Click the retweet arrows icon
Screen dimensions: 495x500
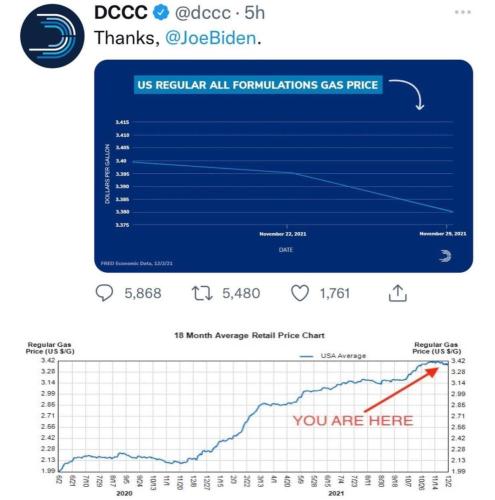coord(202,293)
